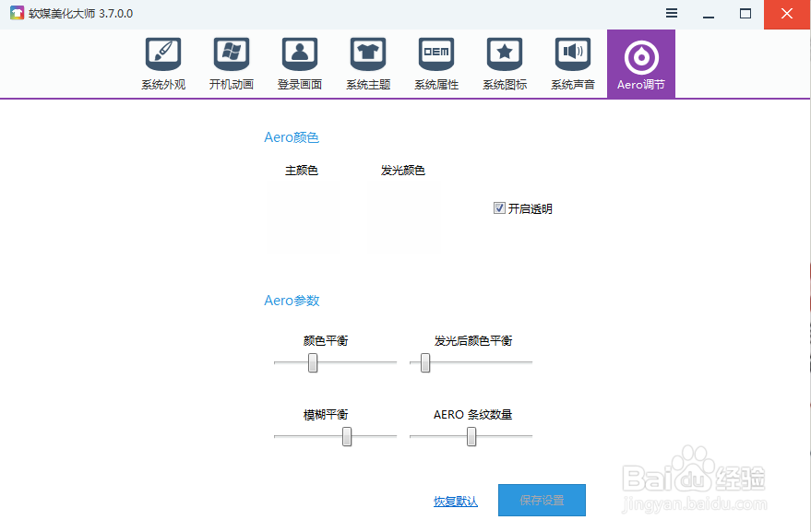Image resolution: width=811 pixels, height=532 pixels.
Task: Switch to the Aero调节 tab
Action: tap(640, 62)
